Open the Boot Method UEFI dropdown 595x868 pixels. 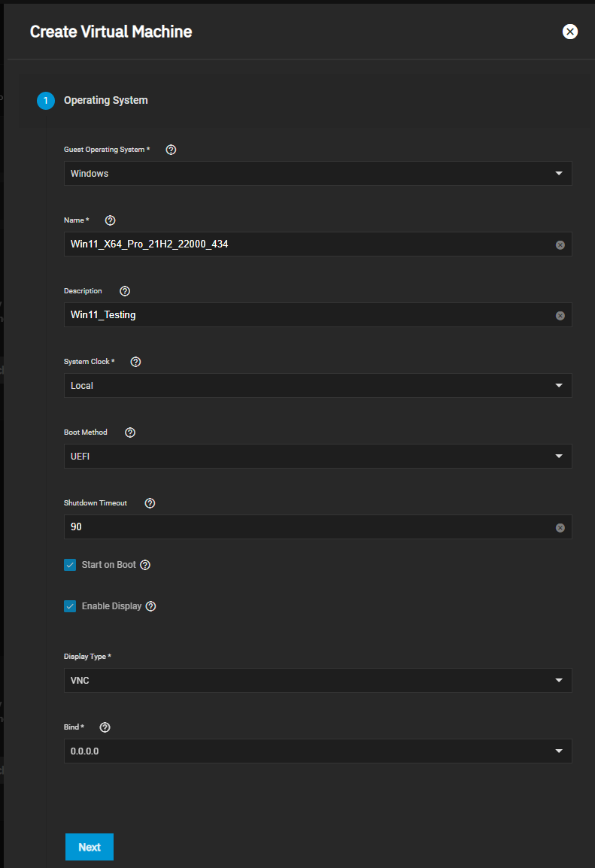point(317,457)
